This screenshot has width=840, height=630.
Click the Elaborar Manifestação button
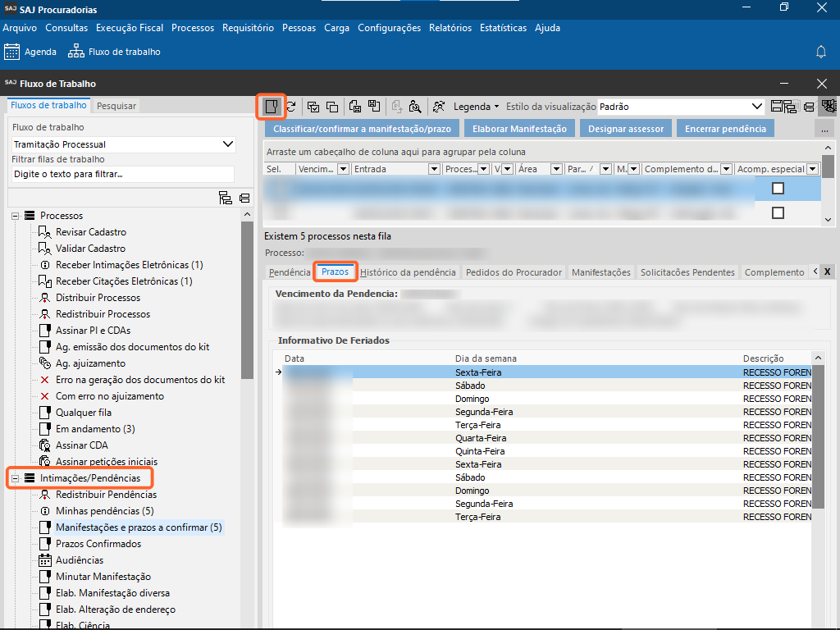(x=520, y=129)
